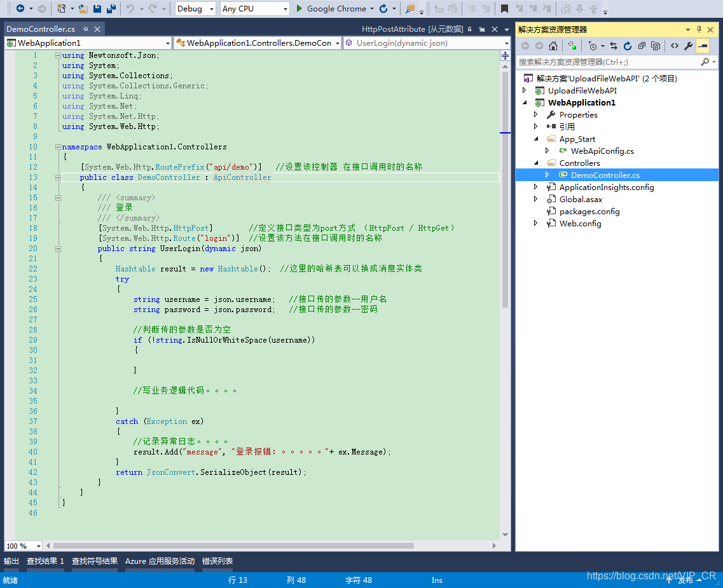Click the Save All icon

tap(111, 8)
